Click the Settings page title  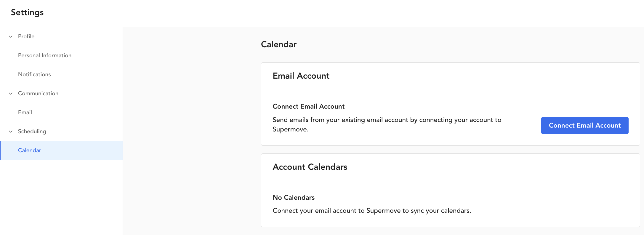tap(27, 12)
